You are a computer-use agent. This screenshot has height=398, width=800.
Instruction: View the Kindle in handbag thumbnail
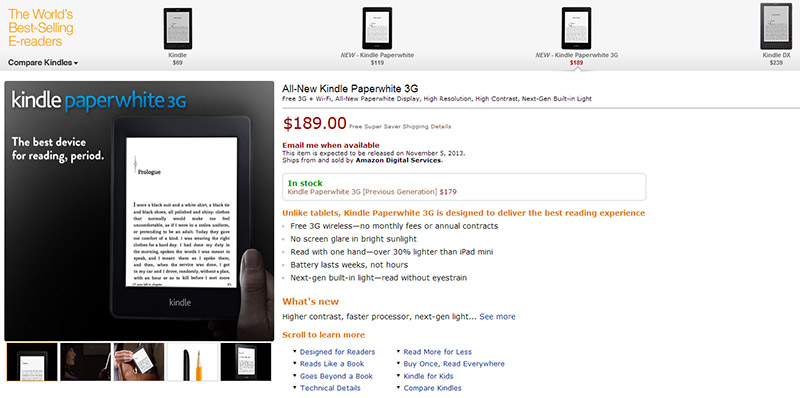[139, 362]
